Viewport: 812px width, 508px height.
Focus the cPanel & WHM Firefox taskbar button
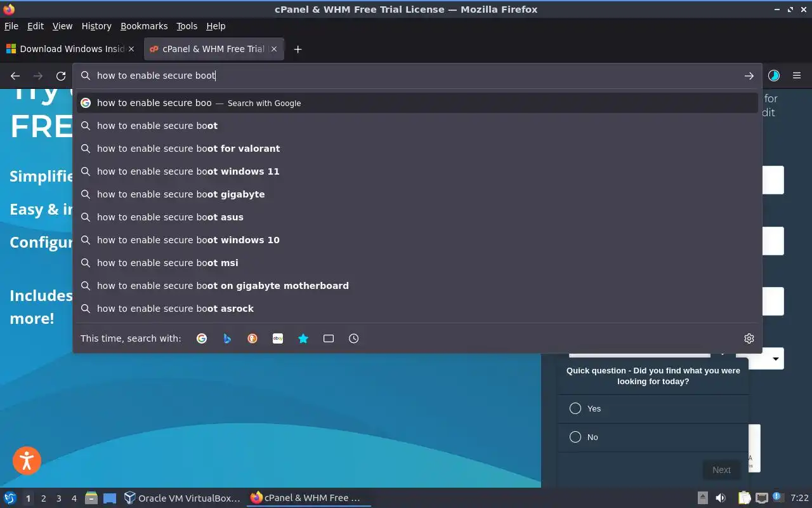pyautogui.click(x=308, y=498)
